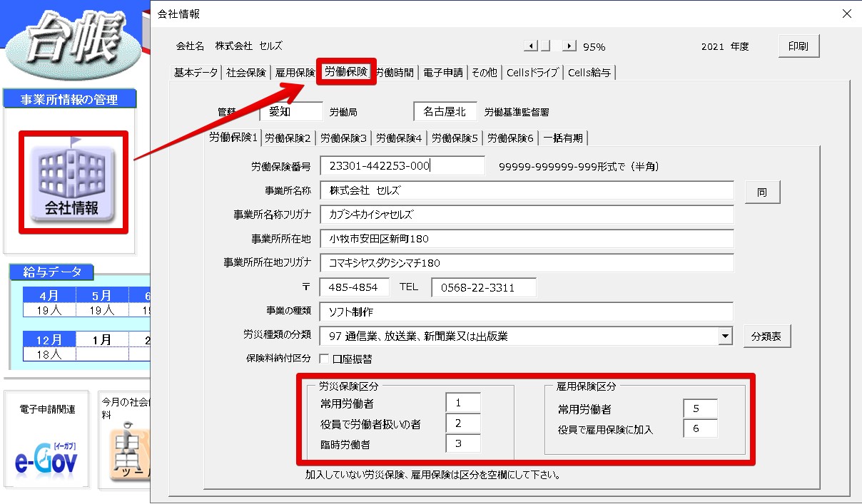This screenshot has height=504, width=862.
Task: Click the 18人 cell under 12月
Action: click(x=49, y=354)
